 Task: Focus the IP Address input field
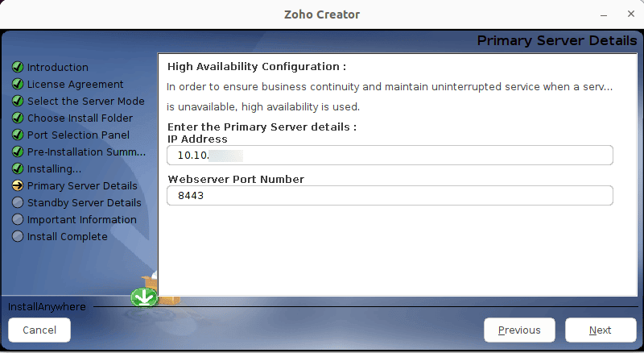(x=390, y=155)
